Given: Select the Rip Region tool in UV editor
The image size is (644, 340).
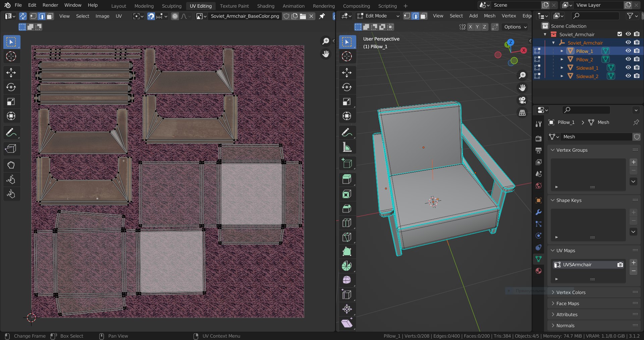Looking at the screenshot, I should [x=11, y=149].
